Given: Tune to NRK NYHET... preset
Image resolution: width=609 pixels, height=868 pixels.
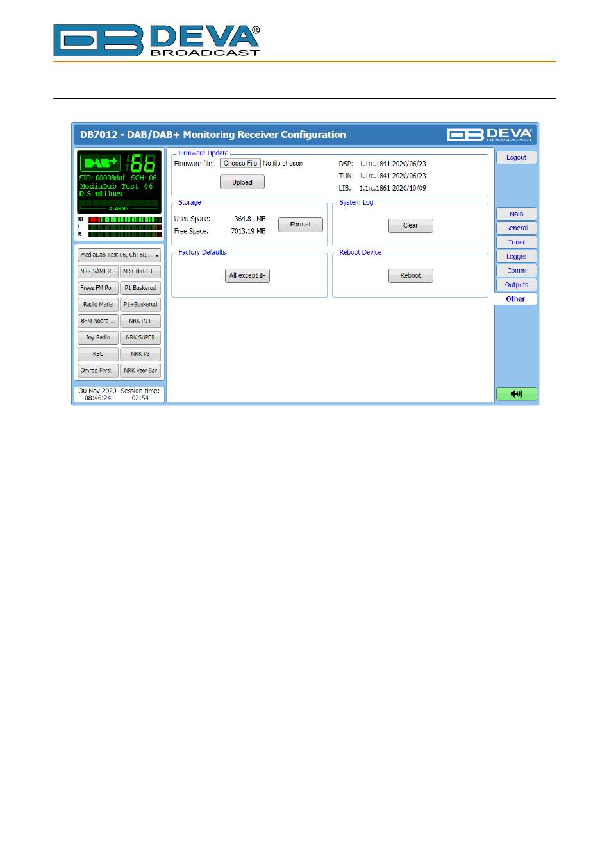Looking at the screenshot, I should click(x=140, y=271).
